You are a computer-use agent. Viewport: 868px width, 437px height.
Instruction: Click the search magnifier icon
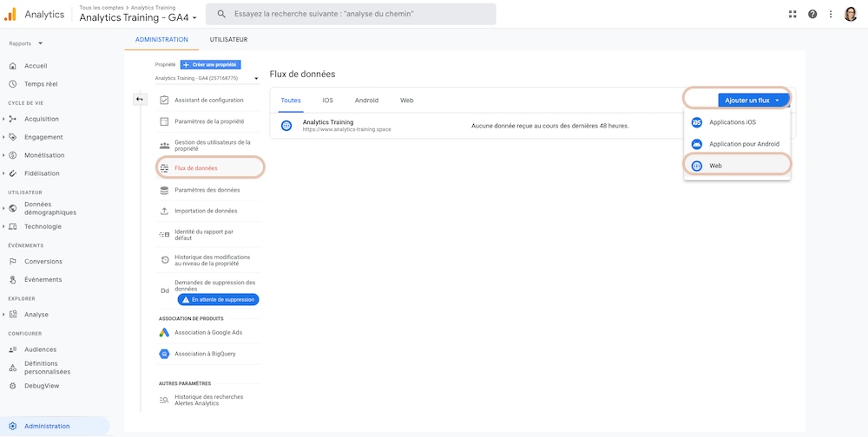(221, 15)
